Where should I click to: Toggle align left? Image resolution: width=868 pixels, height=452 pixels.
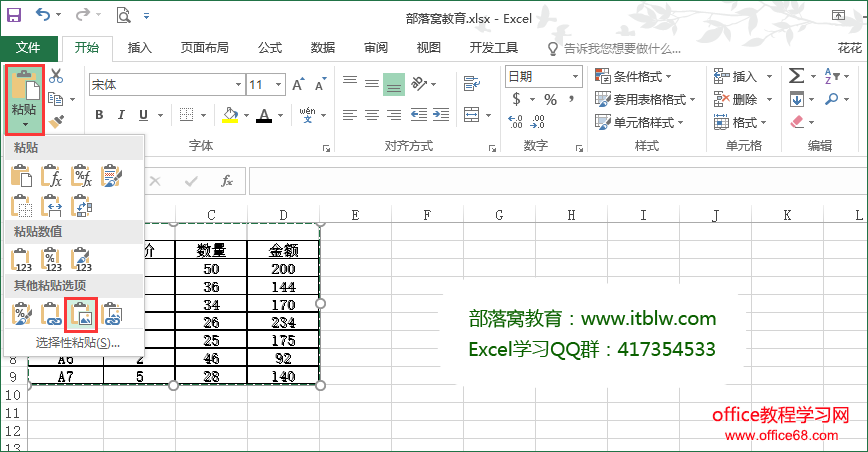tap(350, 115)
